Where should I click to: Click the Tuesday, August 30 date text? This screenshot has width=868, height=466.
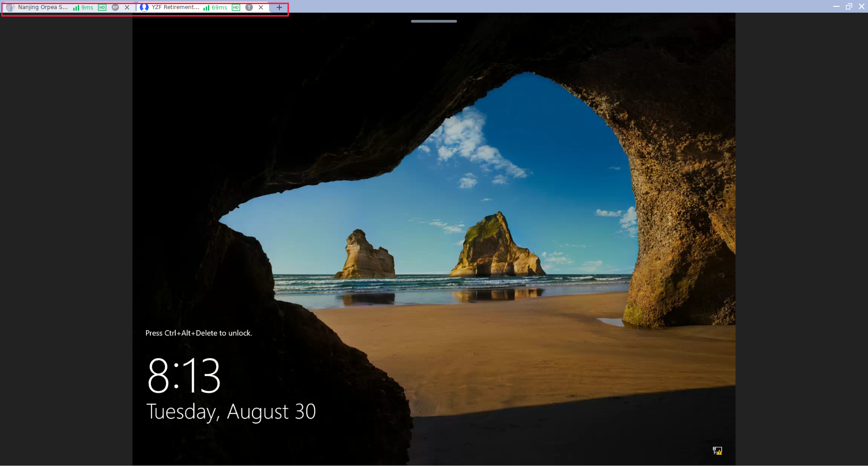(x=231, y=411)
